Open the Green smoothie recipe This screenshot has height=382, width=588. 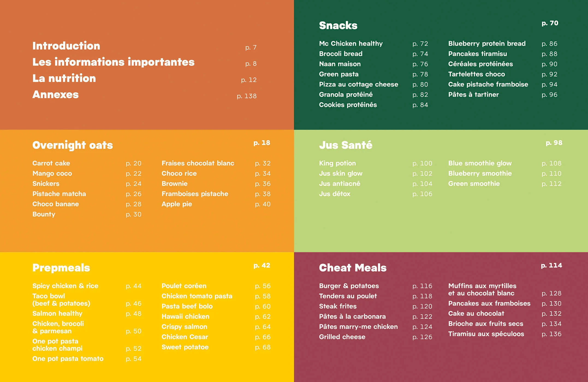pos(474,184)
